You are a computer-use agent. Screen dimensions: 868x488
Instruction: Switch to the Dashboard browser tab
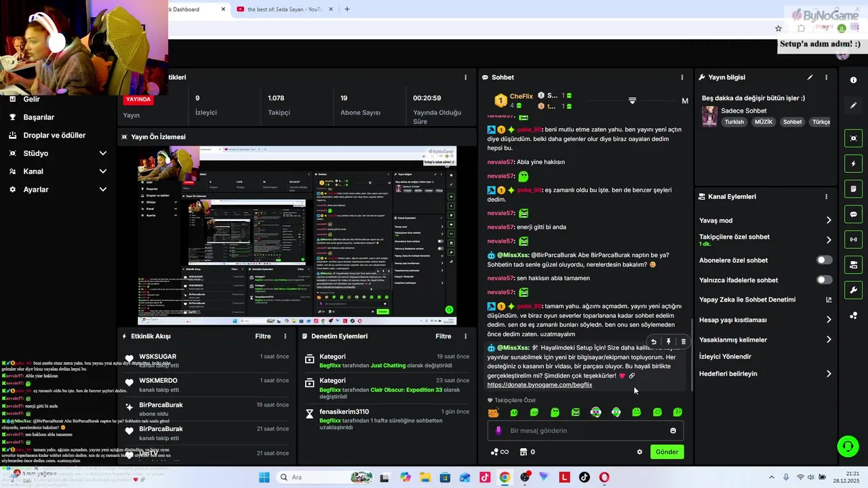click(193, 9)
